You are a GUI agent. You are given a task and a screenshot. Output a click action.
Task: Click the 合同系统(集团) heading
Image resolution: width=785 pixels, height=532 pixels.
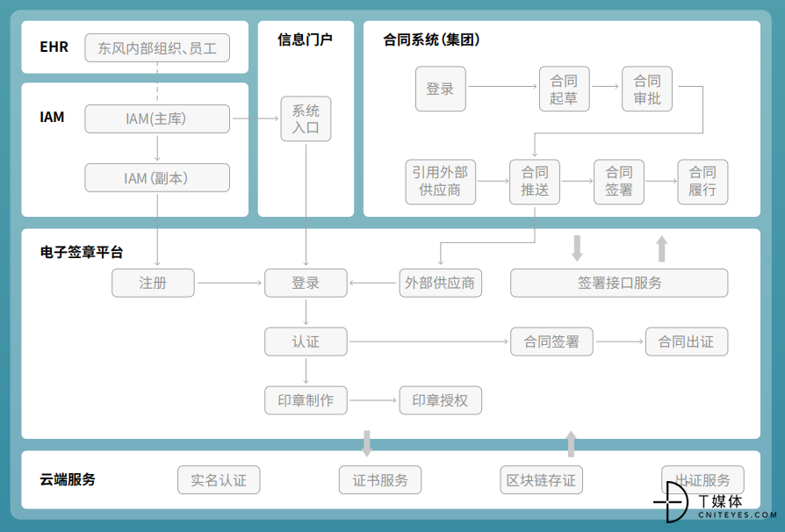[x=431, y=40]
